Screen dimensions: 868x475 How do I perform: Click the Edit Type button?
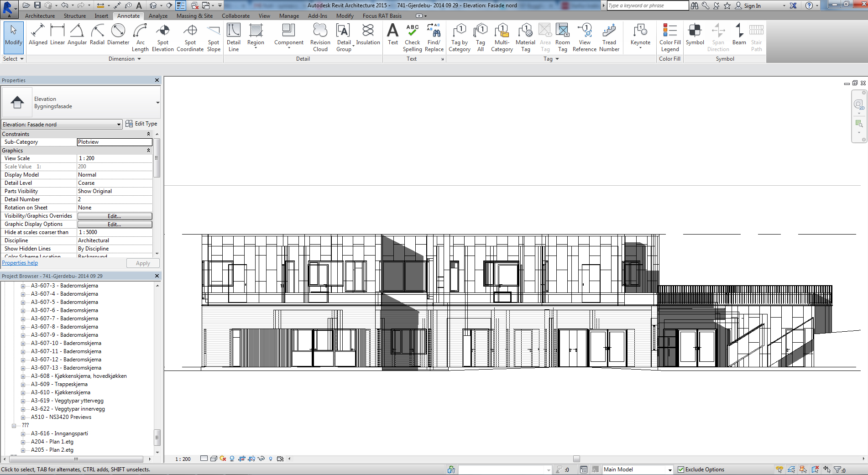141,124
